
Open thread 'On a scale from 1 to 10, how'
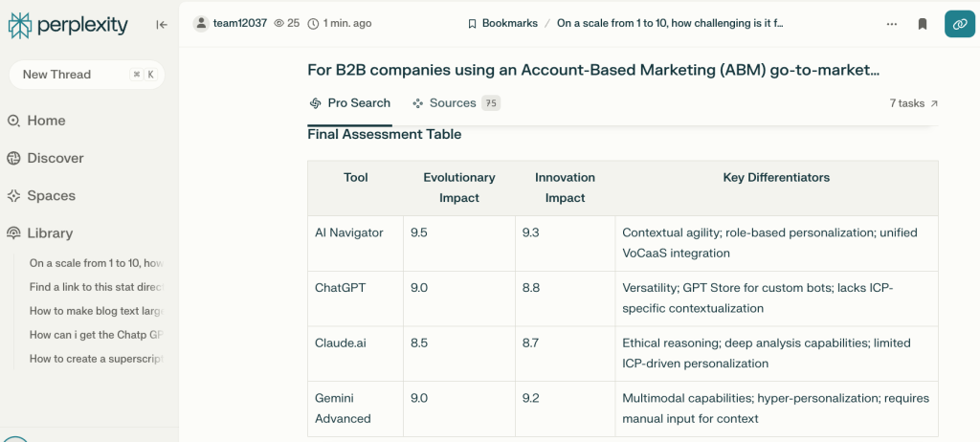click(x=97, y=262)
